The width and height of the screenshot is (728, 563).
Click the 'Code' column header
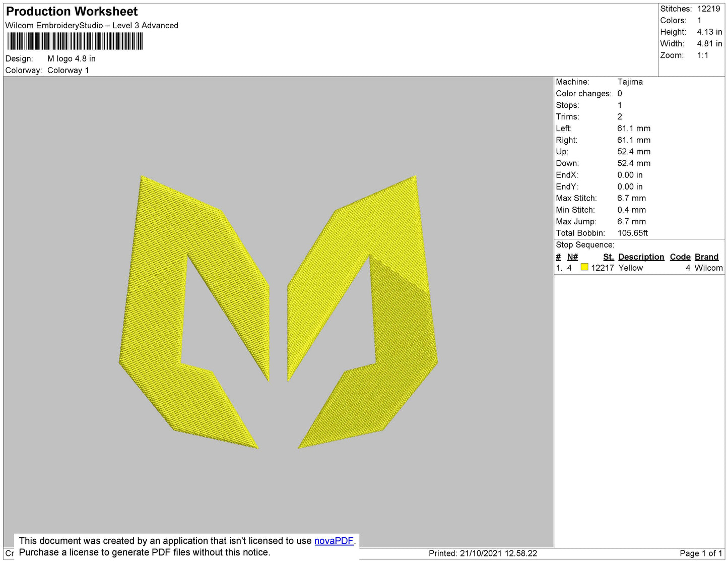680,257
